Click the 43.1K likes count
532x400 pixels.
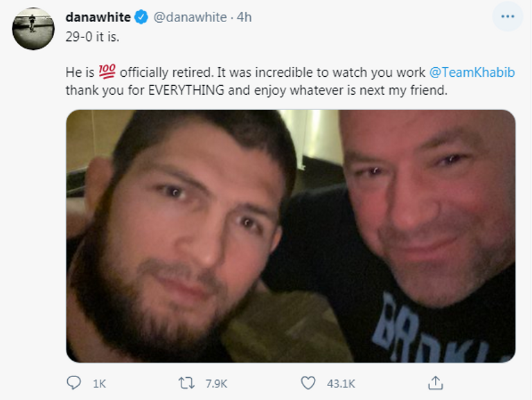pyautogui.click(x=340, y=383)
